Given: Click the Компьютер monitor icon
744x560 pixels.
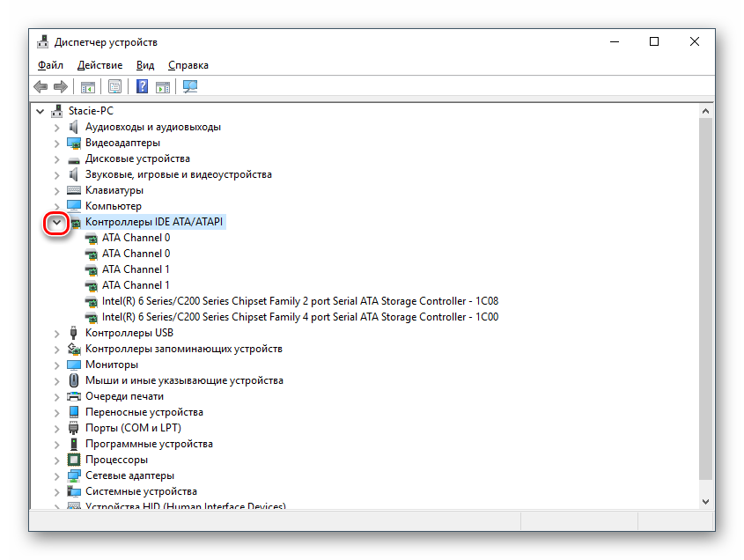Looking at the screenshot, I should coord(74,206).
